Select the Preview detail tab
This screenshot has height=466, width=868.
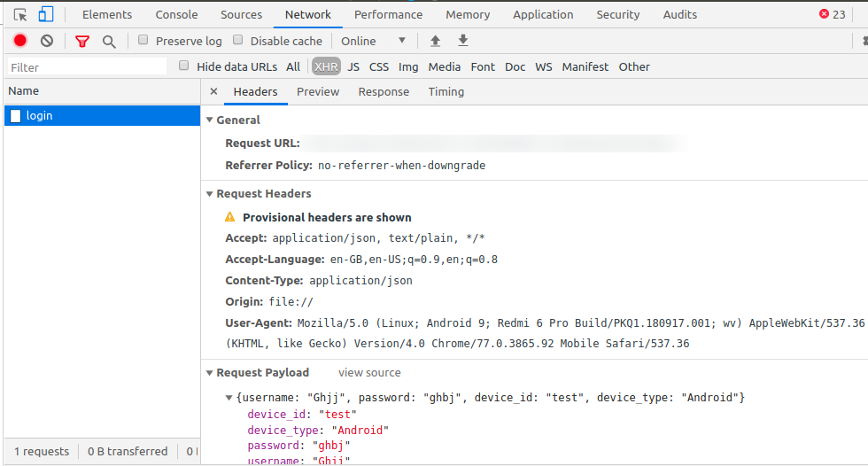coord(318,92)
